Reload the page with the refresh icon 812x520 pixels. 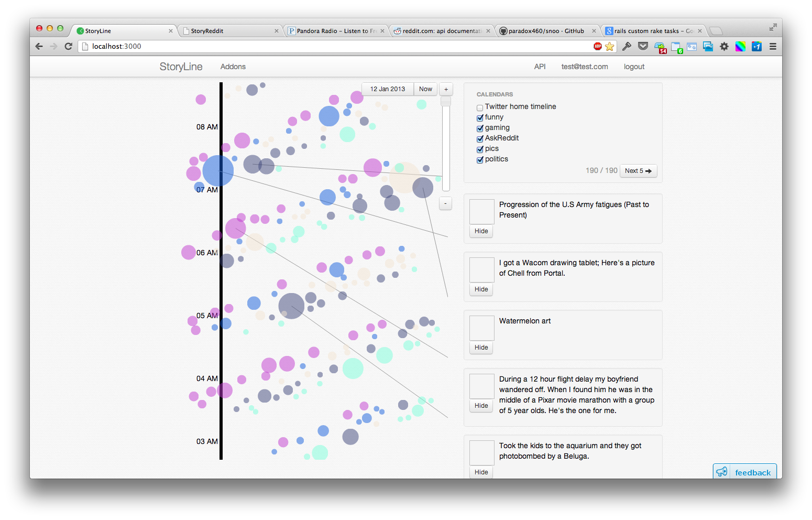coord(68,46)
